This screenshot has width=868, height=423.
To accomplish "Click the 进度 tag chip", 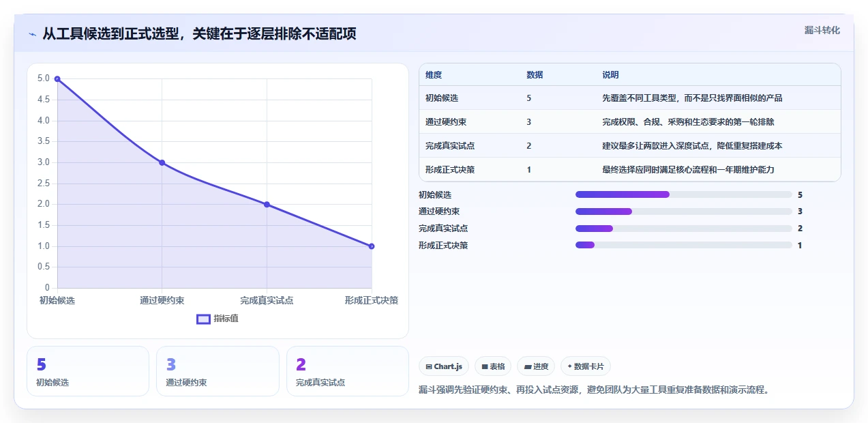I will pos(536,366).
